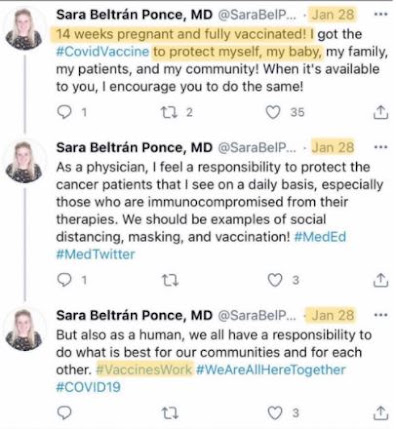396x429 pixels.
Task: Retweet the 'But also as a human' tweet
Action: (170, 413)
